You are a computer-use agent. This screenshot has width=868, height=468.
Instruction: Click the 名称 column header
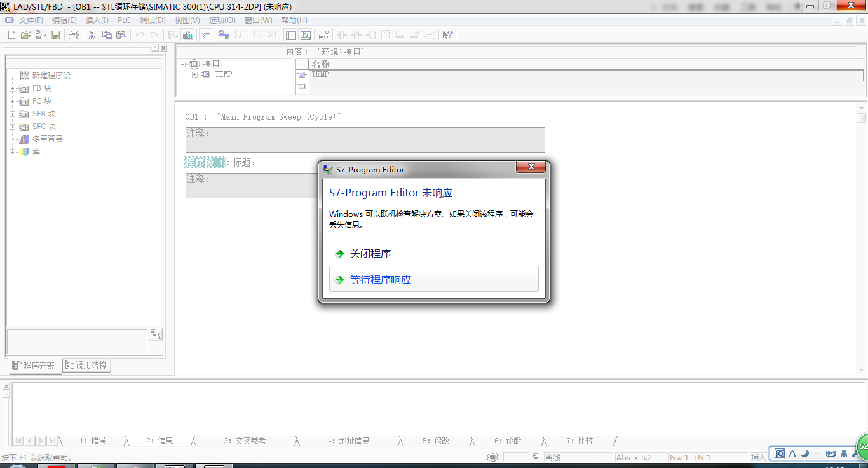click(587, 64)
